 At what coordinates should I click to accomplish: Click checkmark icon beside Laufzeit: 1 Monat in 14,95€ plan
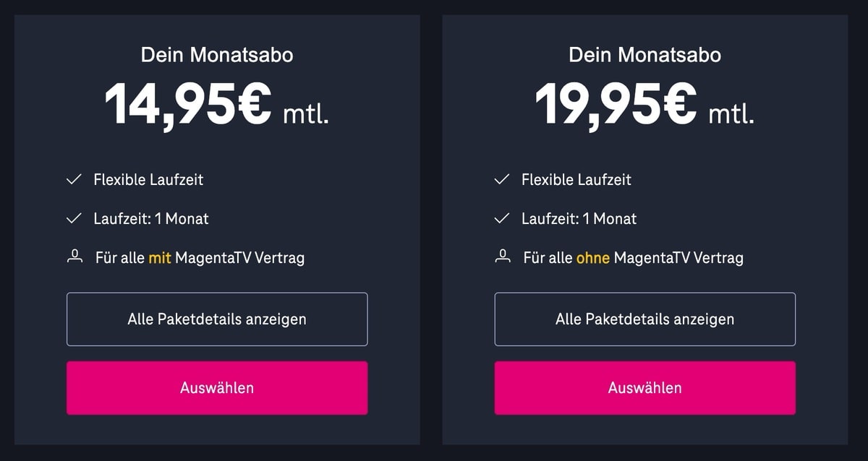tap(74, 219)
